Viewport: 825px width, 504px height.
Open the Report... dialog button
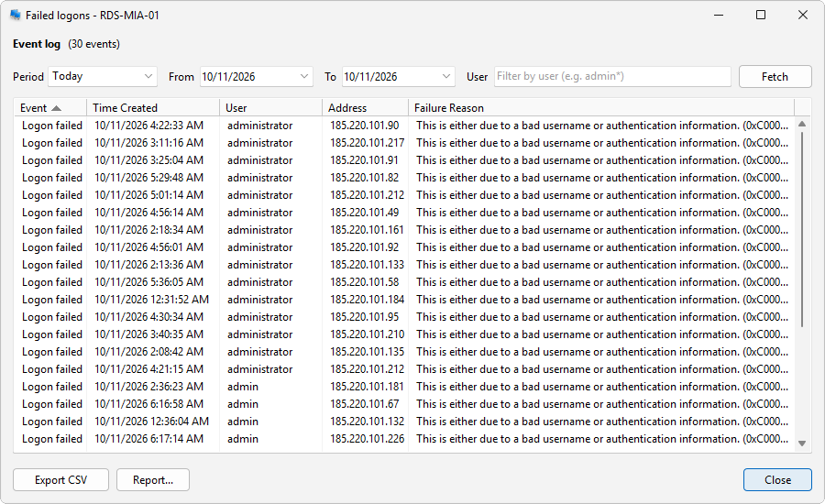pyautogui.click(x=153, y=480)
